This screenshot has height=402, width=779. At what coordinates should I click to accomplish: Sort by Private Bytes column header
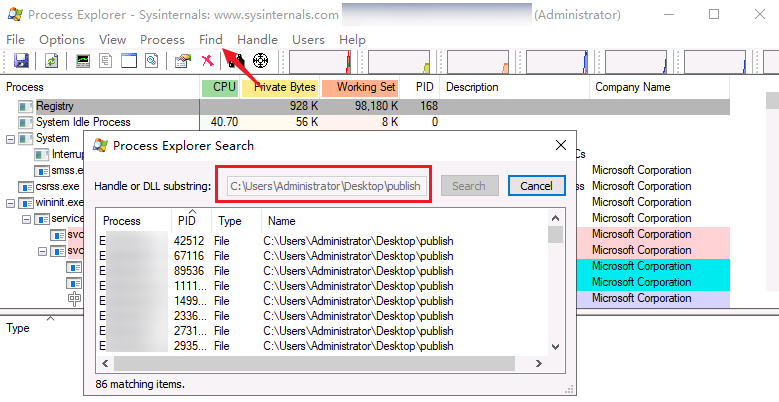(280, 87)
